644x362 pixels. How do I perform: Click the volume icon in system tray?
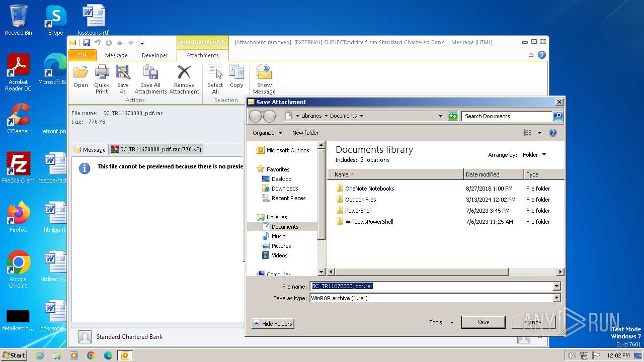coord(572,355)
